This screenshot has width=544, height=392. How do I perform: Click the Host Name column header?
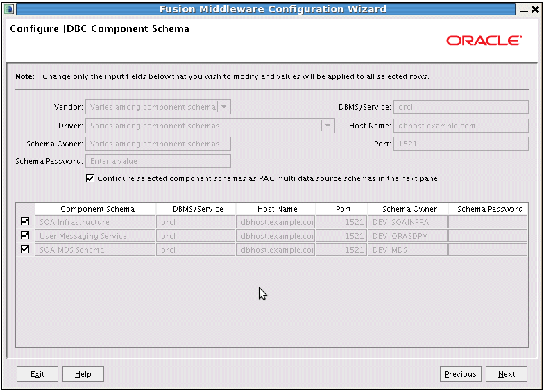pyautogui.click(x=276, y=209)
